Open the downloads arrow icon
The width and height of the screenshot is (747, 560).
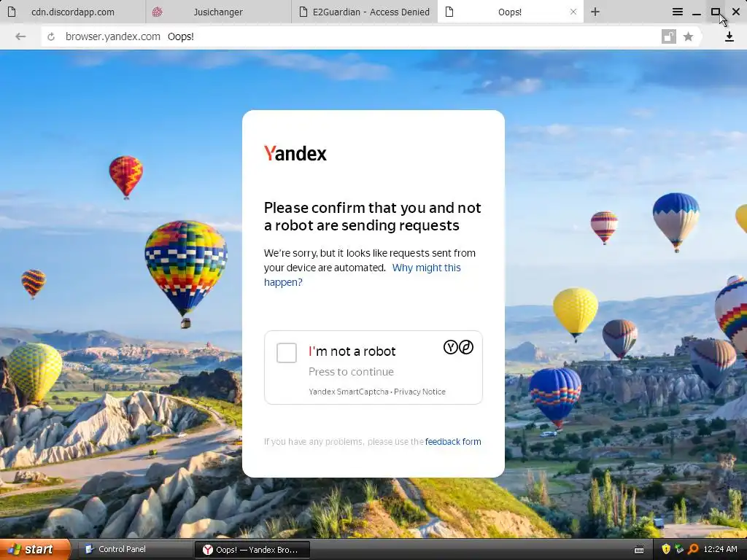pyautogui.click(x=729, y=36)
